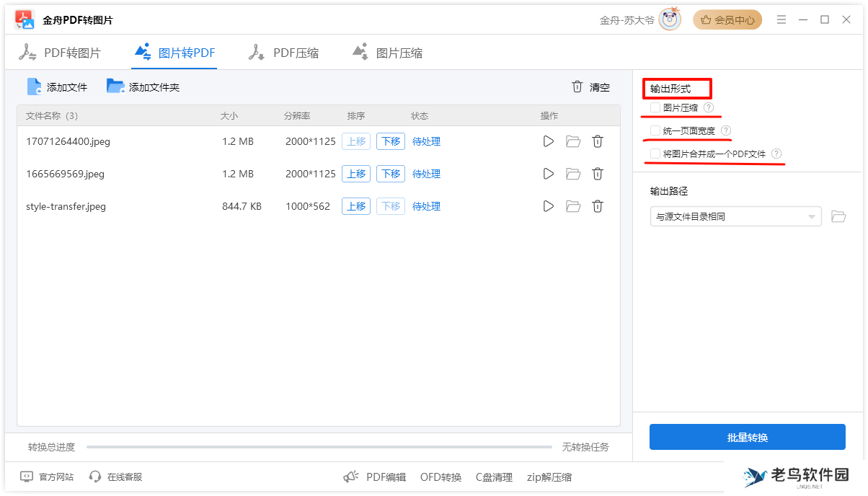The width and height of the screenshot is (868, 496).
Task: Select the file name style-transfer.jpeg
Action: click(66, 206)
